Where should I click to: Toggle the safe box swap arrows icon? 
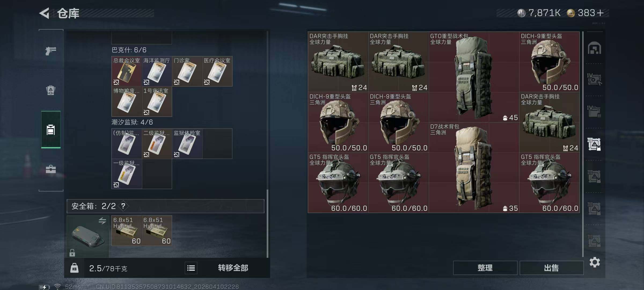102,221
